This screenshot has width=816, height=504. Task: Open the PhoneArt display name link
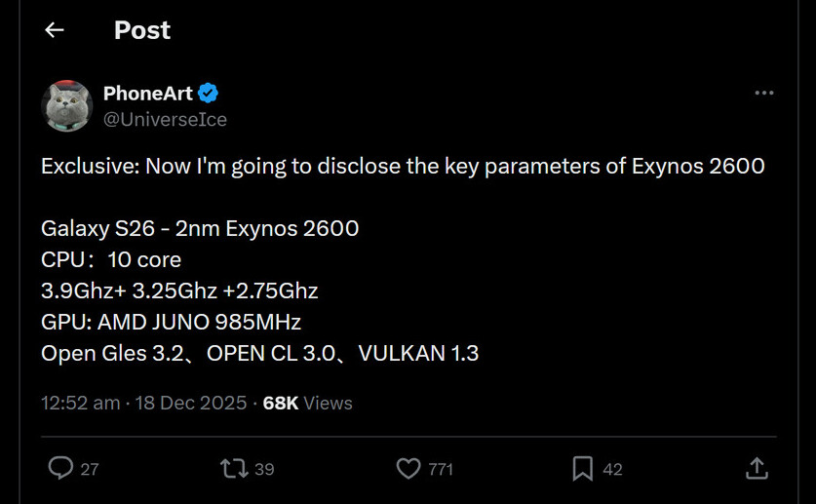click(x=149, y=94)
